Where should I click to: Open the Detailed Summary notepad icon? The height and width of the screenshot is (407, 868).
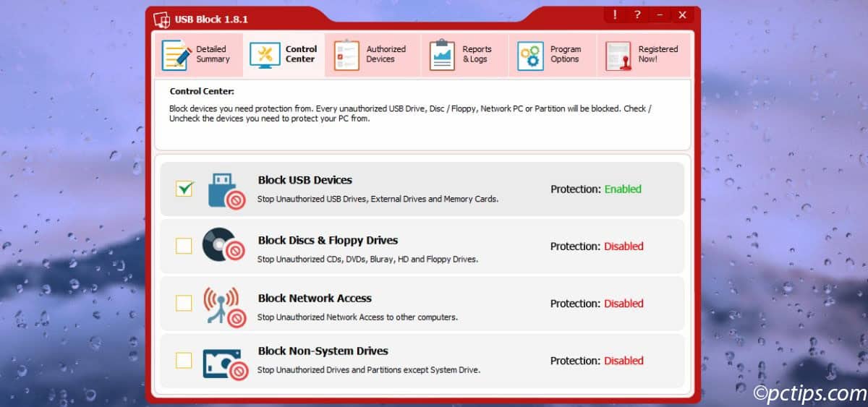176,55
